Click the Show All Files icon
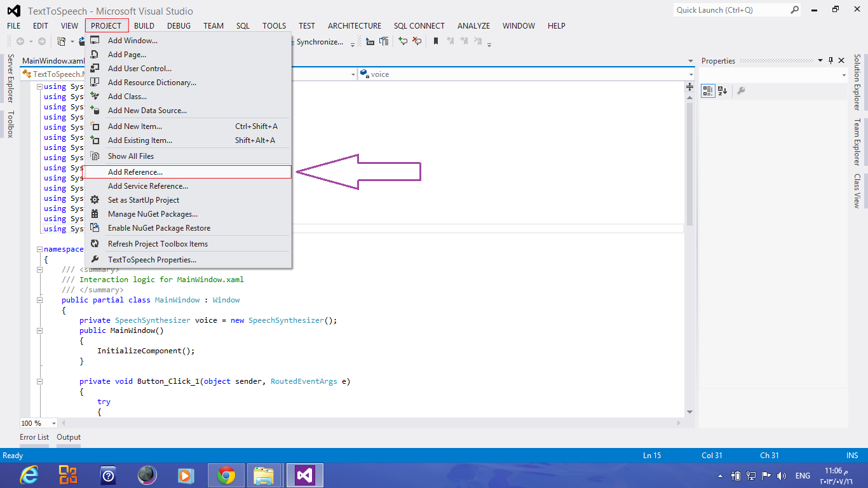The height and width of the screenshot is (488, 868). pyautogui.click(x=95, y=156)
